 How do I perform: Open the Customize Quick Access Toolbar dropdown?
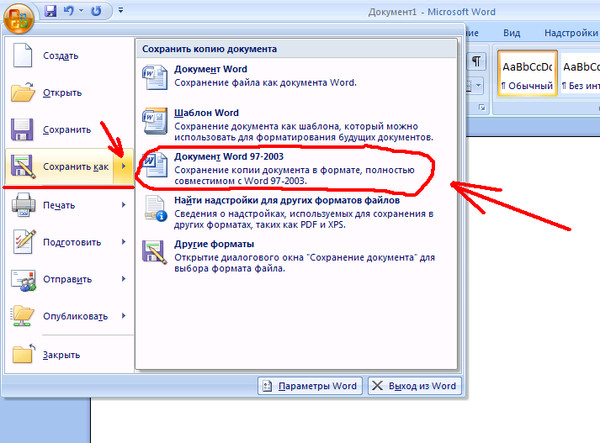[121, 10]
